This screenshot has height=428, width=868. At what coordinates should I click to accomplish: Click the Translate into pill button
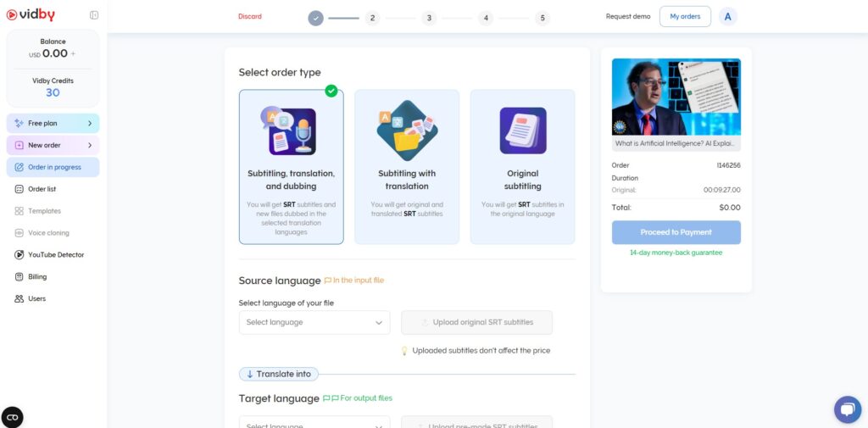(279, 375)
